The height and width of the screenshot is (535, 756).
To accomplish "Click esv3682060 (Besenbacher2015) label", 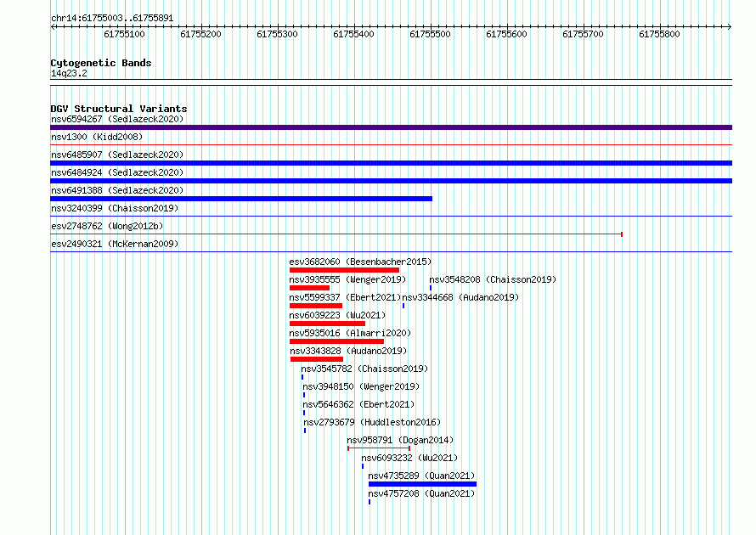I will click(360, 262).
